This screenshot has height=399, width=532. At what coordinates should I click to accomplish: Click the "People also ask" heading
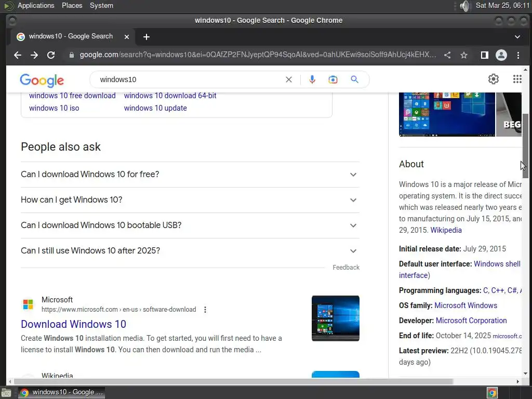pos(61,147)
